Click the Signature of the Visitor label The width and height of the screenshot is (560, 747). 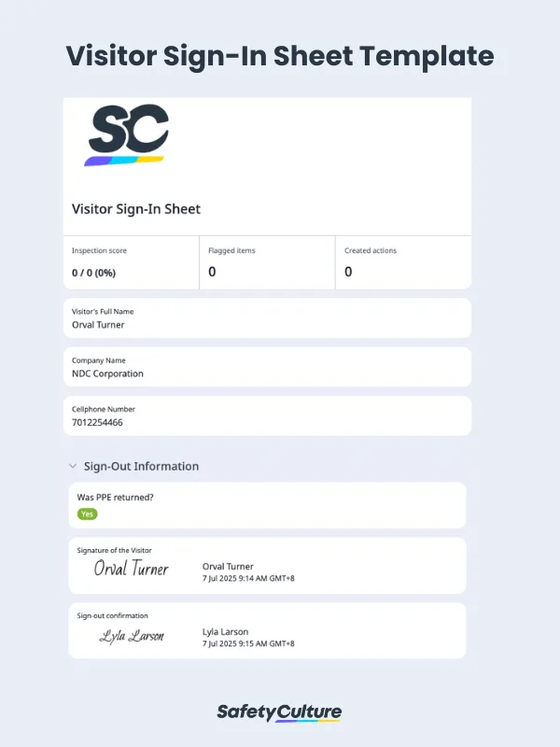tap(114, 550)
